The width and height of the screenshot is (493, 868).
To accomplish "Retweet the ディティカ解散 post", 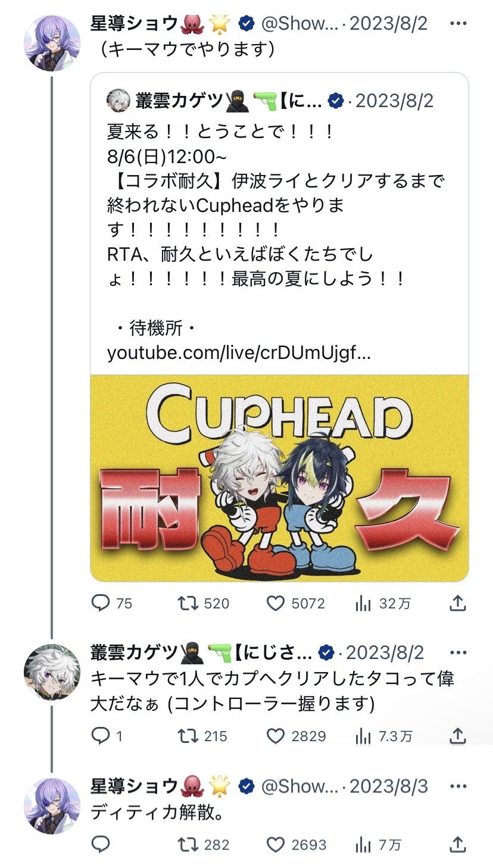I will point(189,844).
